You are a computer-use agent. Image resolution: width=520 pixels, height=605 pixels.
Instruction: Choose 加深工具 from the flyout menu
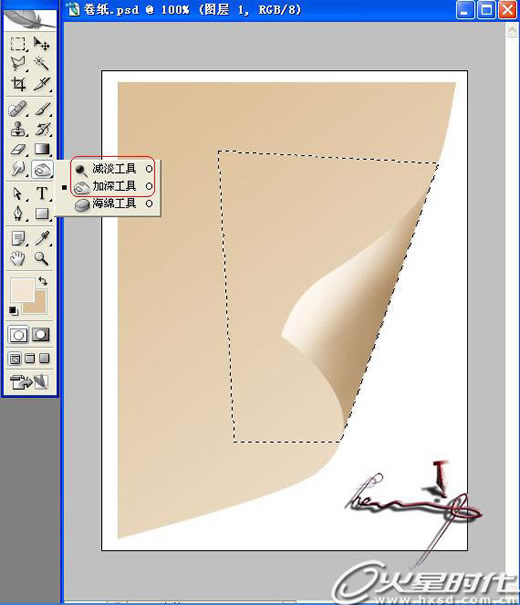pyautogui.click(x=113, y=187)
